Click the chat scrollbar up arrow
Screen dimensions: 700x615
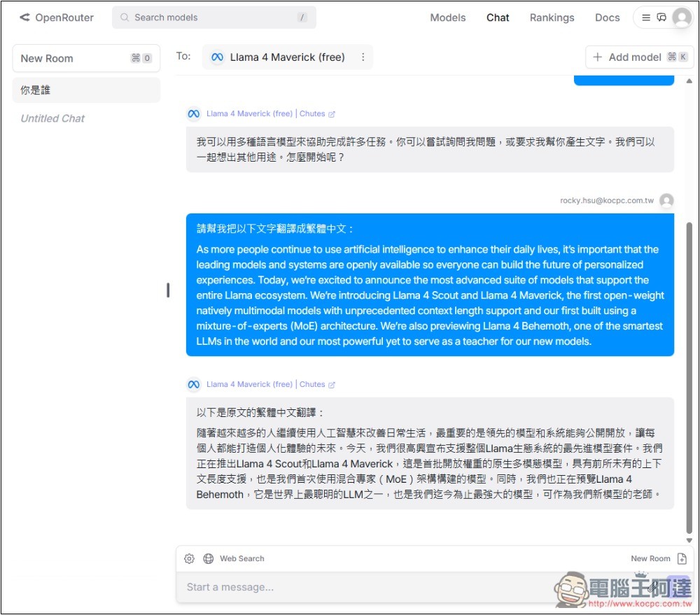coord(689,80)
